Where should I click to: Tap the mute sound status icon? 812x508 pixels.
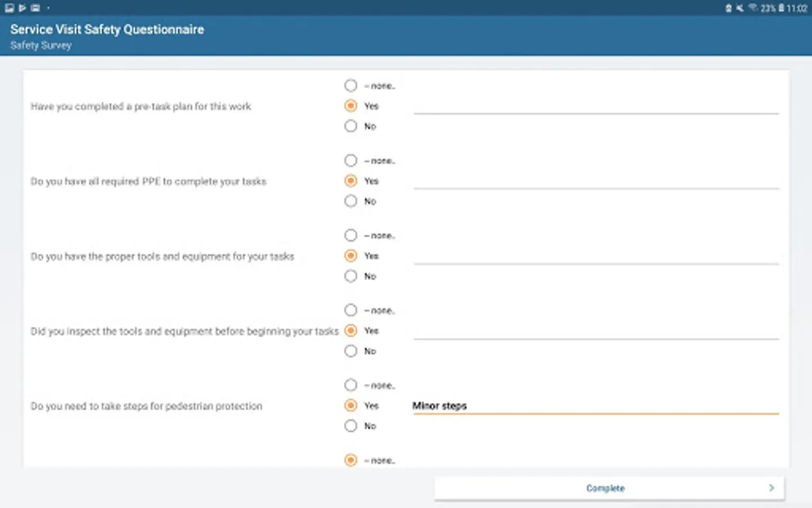[740, 8]
